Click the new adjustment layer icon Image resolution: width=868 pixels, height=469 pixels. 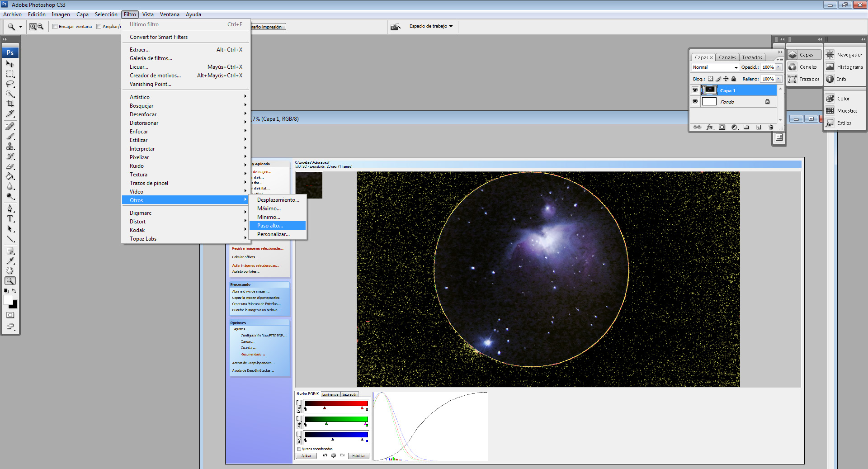click(x=735, y=127)
